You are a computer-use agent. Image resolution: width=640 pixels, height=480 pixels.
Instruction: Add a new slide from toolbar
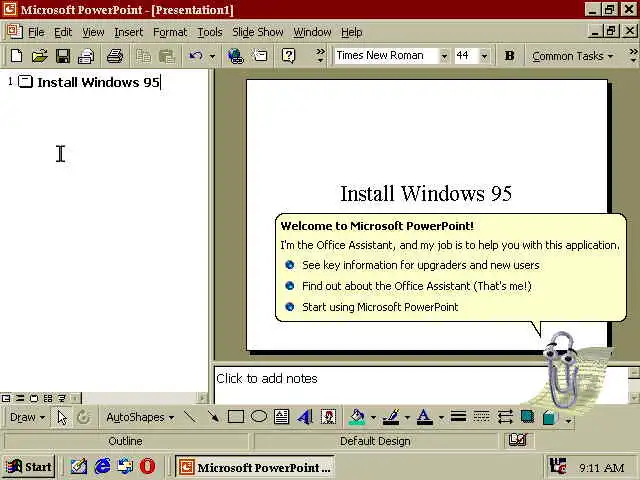coord(260,56)
